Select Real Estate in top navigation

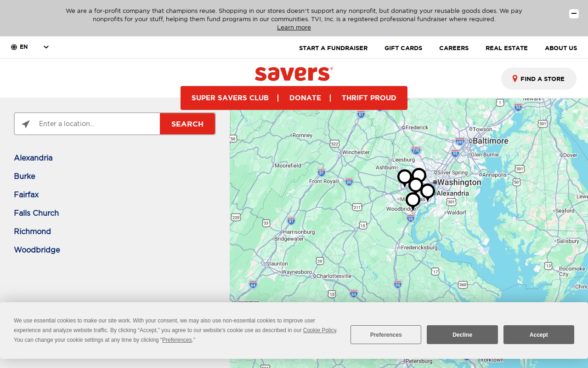coord(507,48)
